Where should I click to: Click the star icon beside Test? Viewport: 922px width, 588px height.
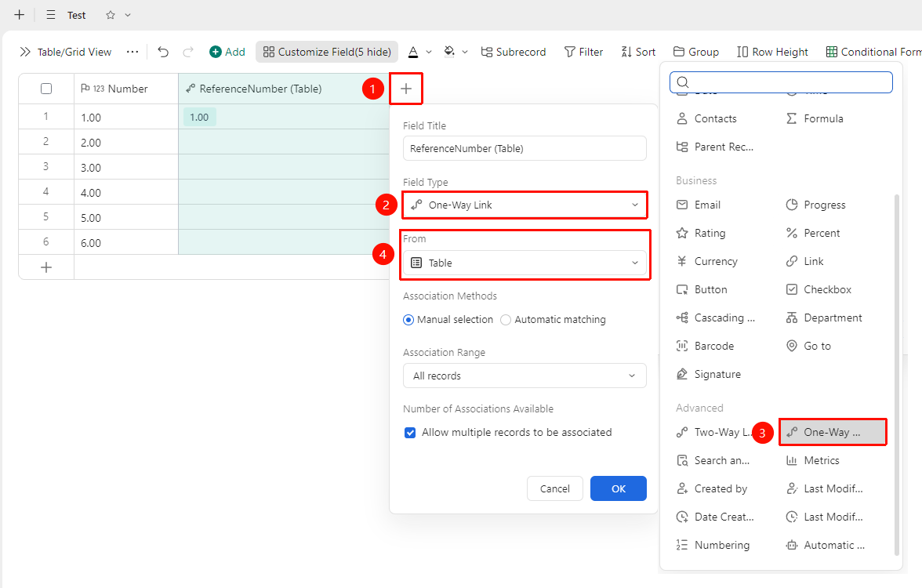tap(111, 16)
